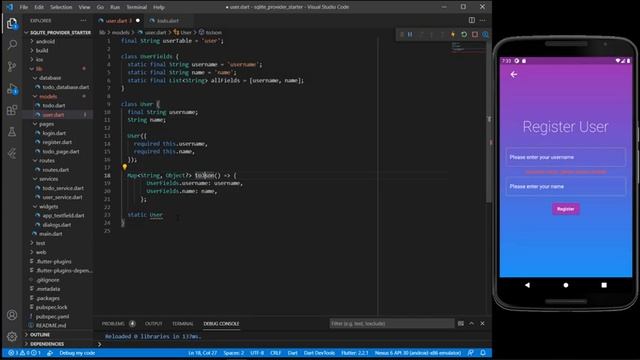
Task: Open the Run menu
Action: pyautogui.click(x=115, y=7)
